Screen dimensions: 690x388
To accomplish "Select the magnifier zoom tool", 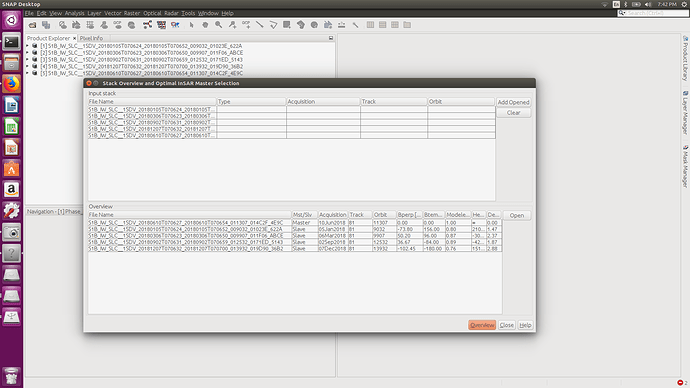I will pos(219,25).
